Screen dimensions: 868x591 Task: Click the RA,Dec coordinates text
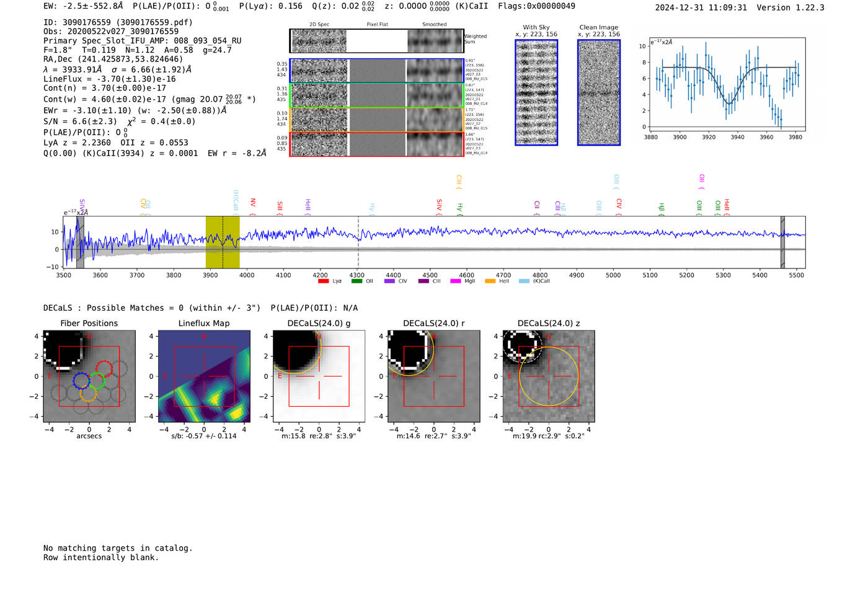point(113,60)
